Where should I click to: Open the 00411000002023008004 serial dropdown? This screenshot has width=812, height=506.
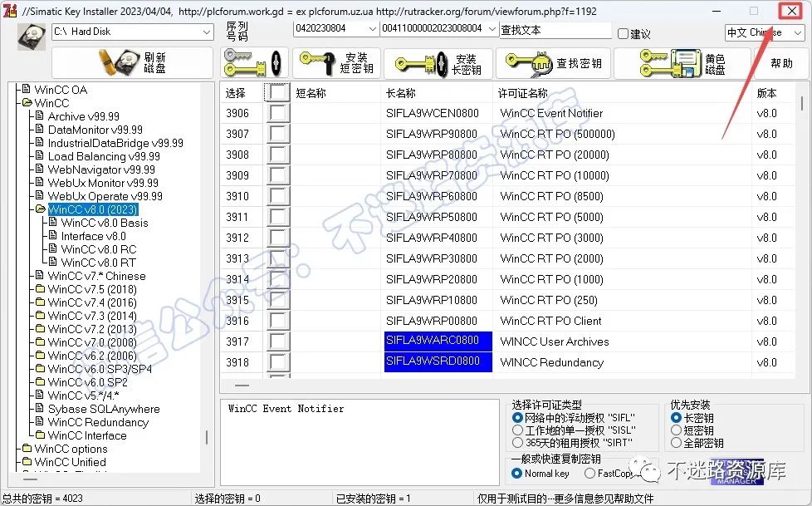pos(439,28)
